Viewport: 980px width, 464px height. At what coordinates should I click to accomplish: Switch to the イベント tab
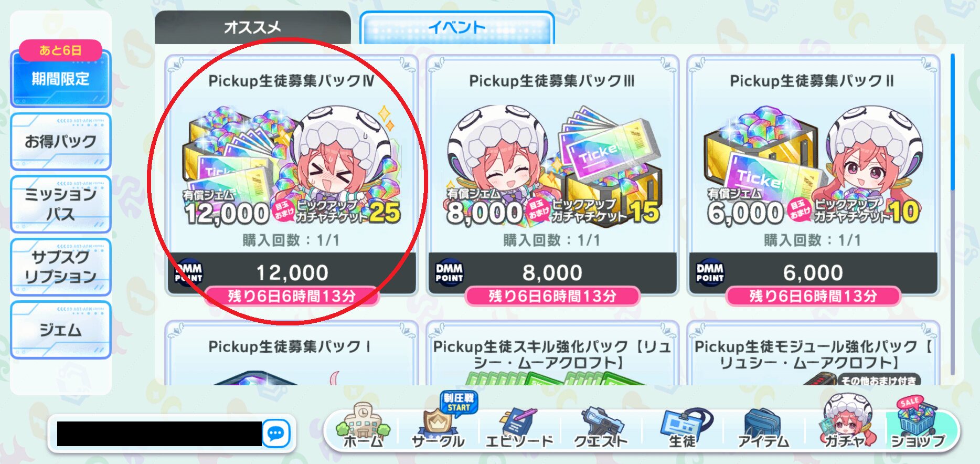click(x=457, y=27)
